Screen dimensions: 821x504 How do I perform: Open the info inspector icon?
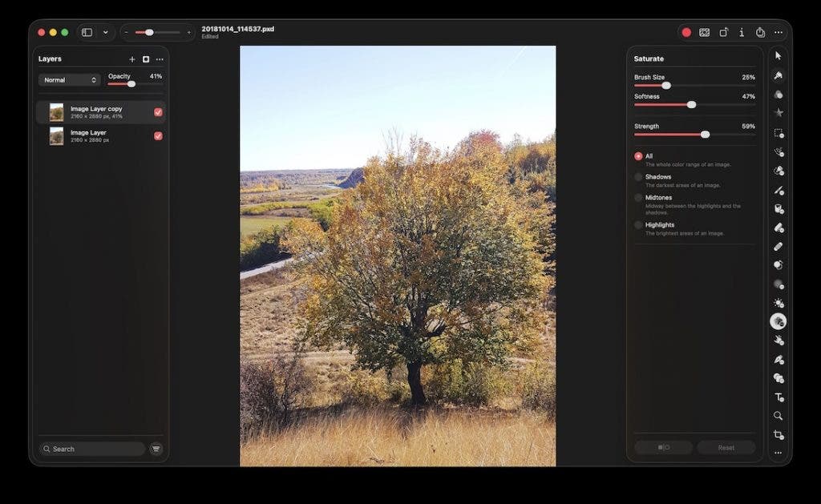pos(742,32)
